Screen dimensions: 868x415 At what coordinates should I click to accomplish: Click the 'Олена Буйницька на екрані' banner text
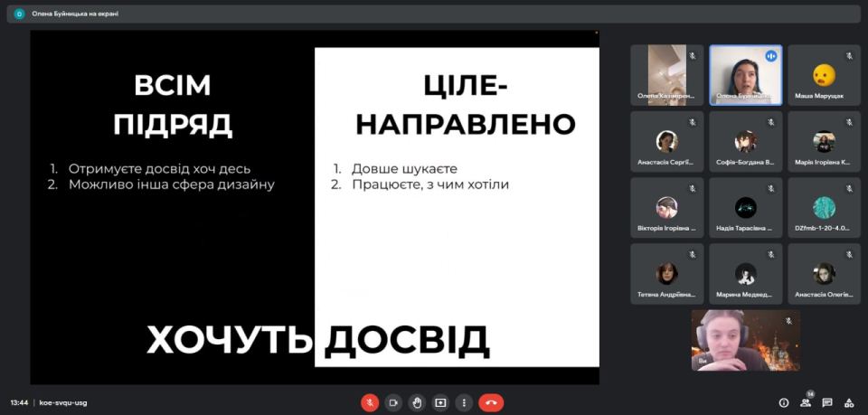75,14
